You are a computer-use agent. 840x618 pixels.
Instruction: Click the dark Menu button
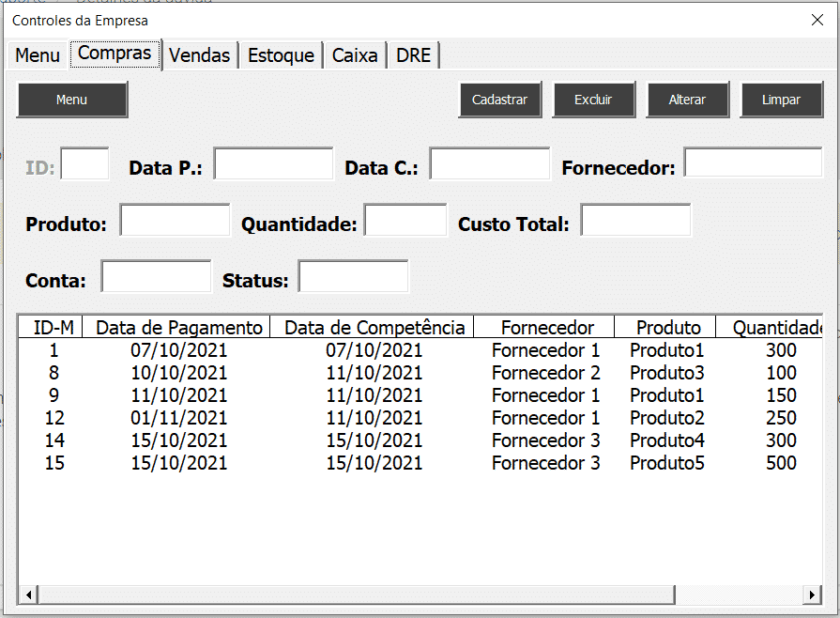(x=71, y=100)
